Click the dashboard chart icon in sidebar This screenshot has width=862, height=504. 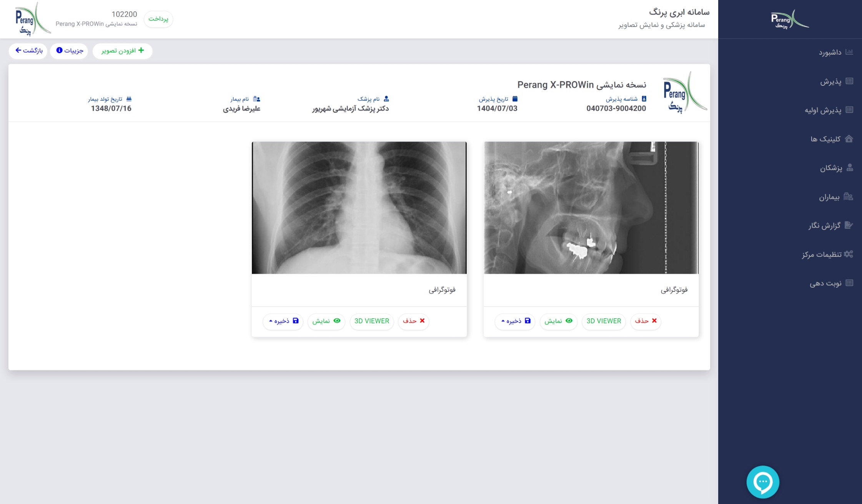click(849, 52)
